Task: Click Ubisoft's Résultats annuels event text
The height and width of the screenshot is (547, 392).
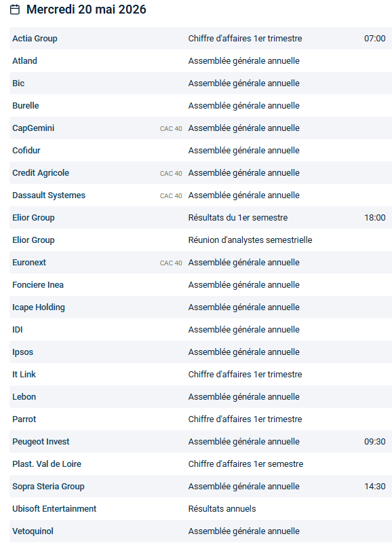Action: point(222,508)
